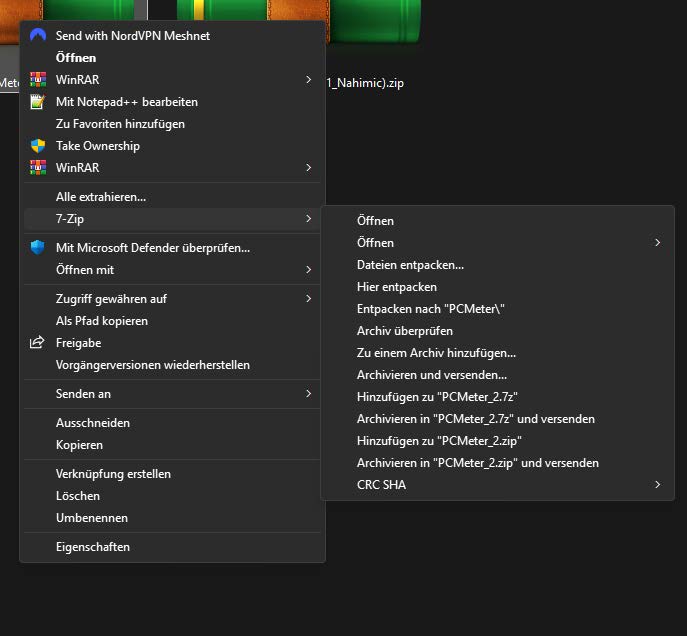Select Hinzufügen zu "PCMeter_2.zip"

coord(498,440)
